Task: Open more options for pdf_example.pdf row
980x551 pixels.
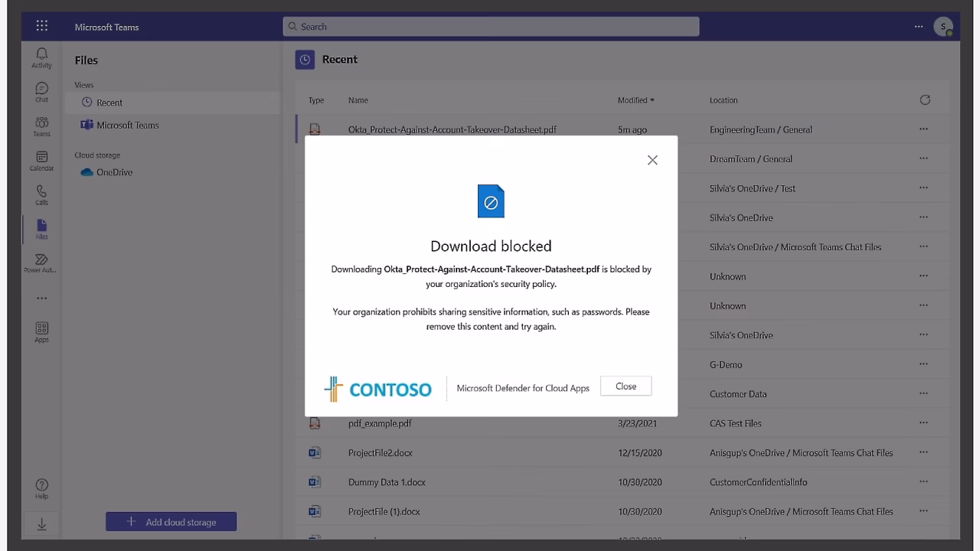Action: pos(923,422)
